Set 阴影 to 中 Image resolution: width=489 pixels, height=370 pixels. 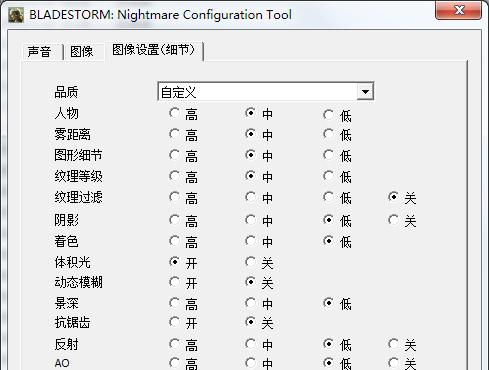click(250, 220)
